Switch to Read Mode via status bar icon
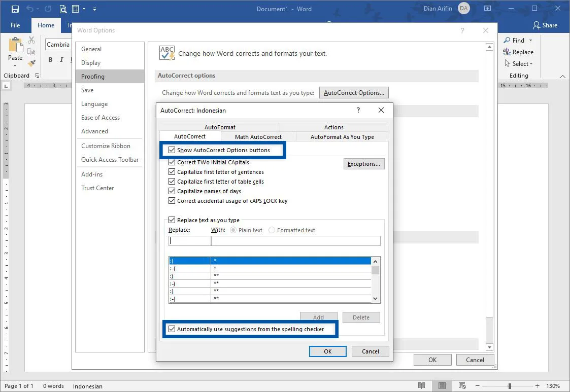 coord(422,385)
